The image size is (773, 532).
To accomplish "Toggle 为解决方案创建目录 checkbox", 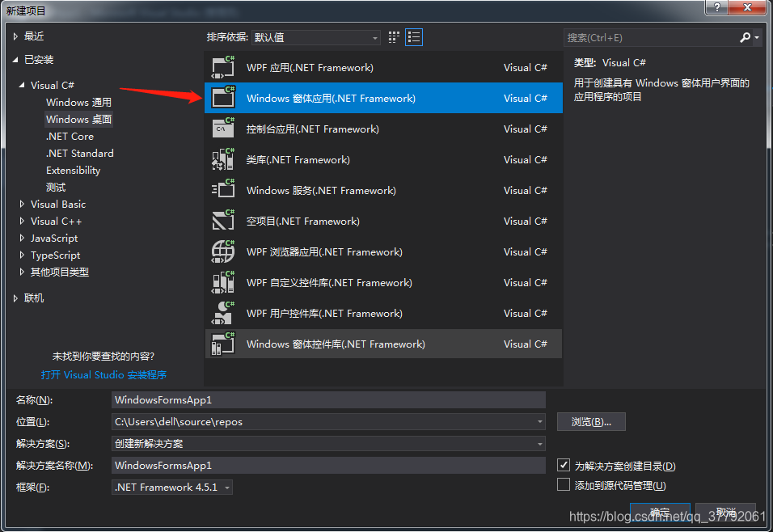I will [x=564, y=465].
